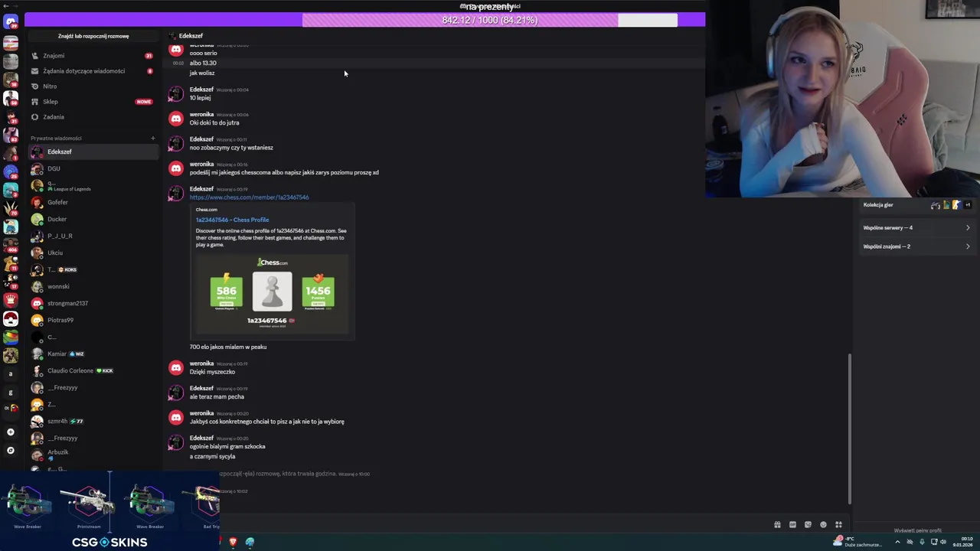Open Kolekcja gier game collection row
The image size is (980, 551).
pos(916,205)
